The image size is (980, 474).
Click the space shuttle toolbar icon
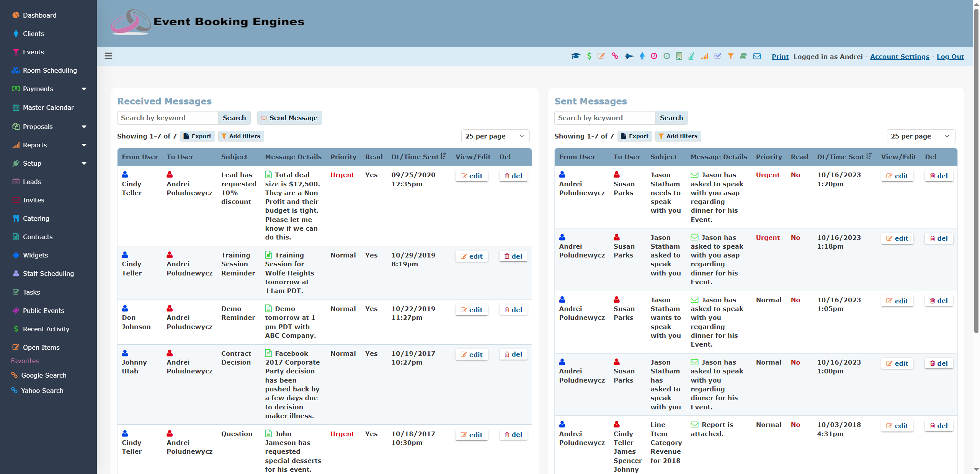(x=629, y=56)
